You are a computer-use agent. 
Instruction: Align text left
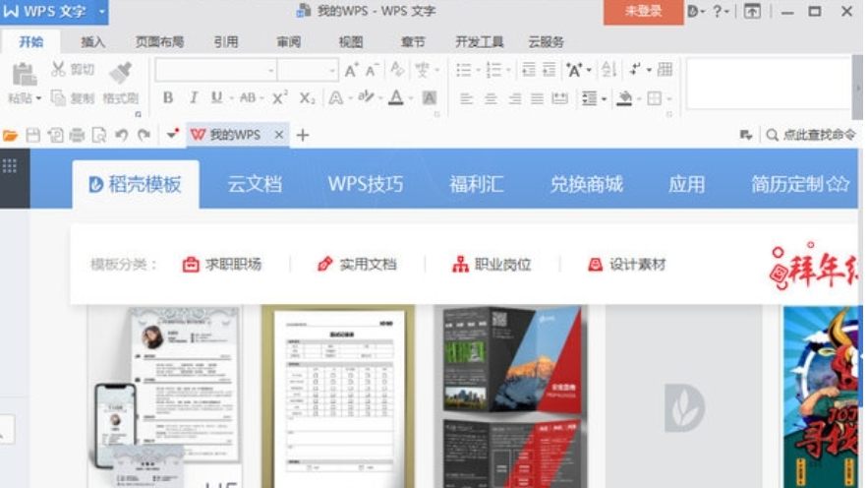(x=467, y=98)
